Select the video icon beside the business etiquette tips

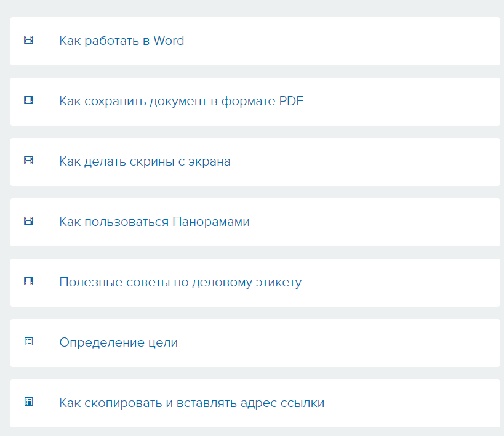point(27,282)
